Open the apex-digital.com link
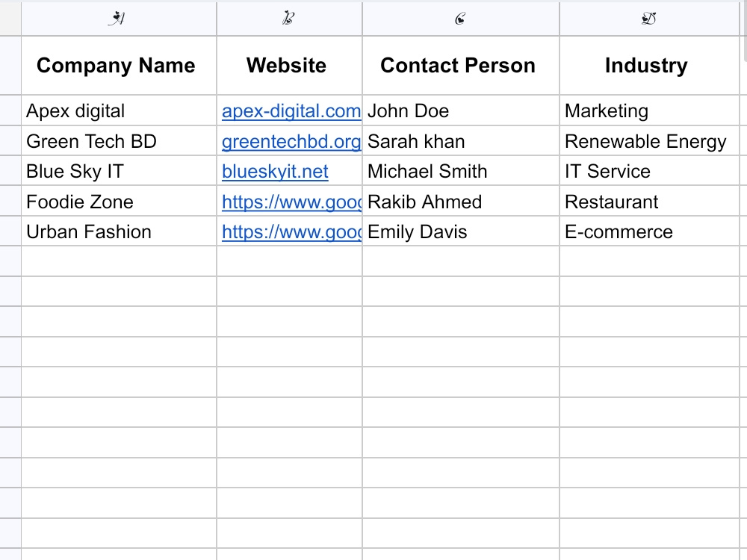This screenshot has height=560, width=747. [x=291, y=111]
